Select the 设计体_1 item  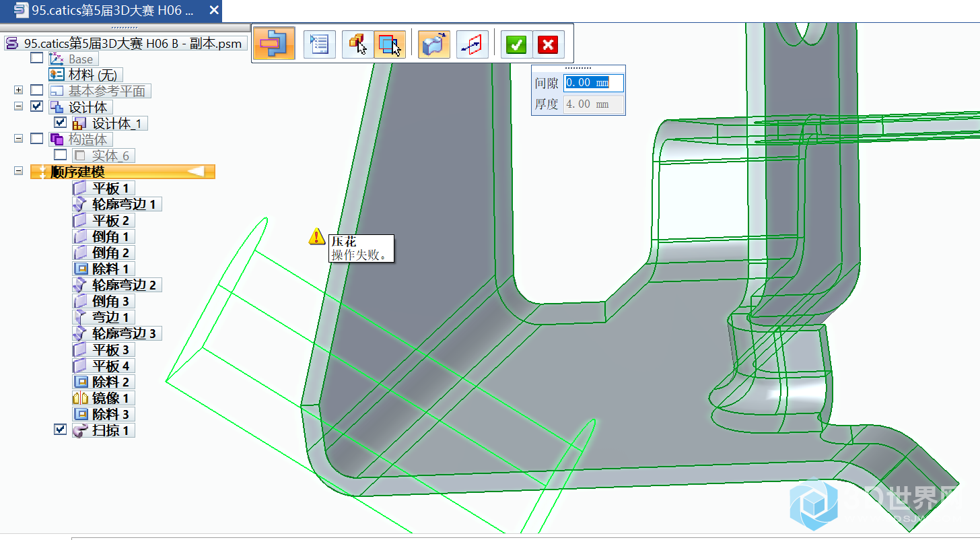point(110,123)
